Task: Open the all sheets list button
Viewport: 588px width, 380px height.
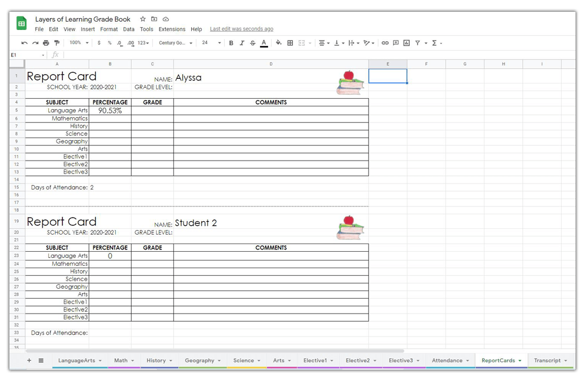Action: [x=41, y=361]
